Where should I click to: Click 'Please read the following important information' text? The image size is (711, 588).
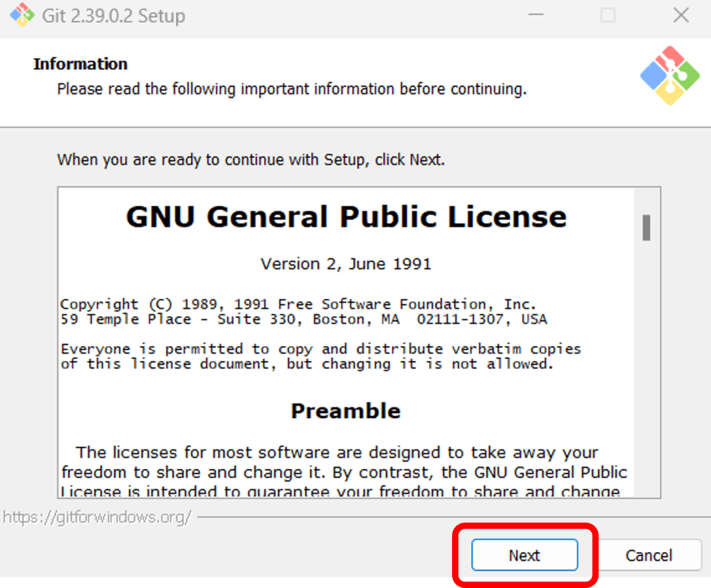pyautogui.click(x=292, y=90)
